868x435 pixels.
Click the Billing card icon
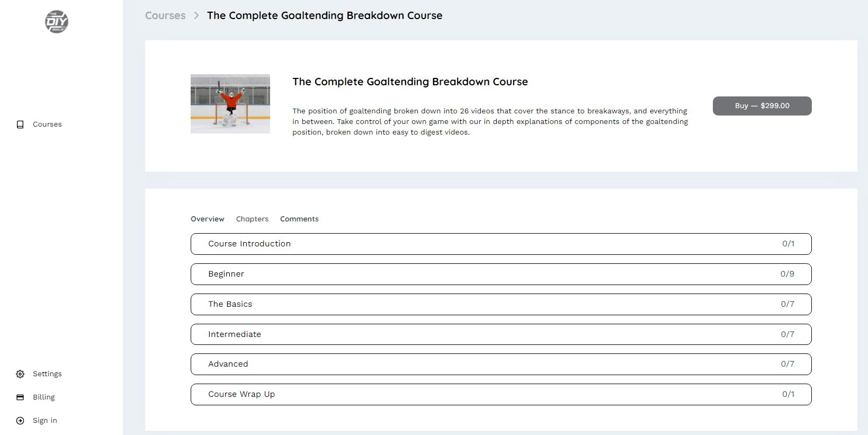click(20, 397)
